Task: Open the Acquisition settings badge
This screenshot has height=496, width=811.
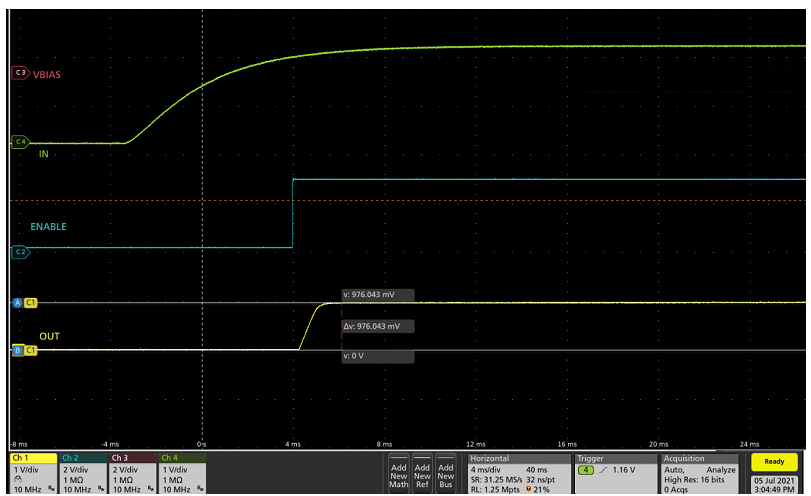Action: pos(699,473)
